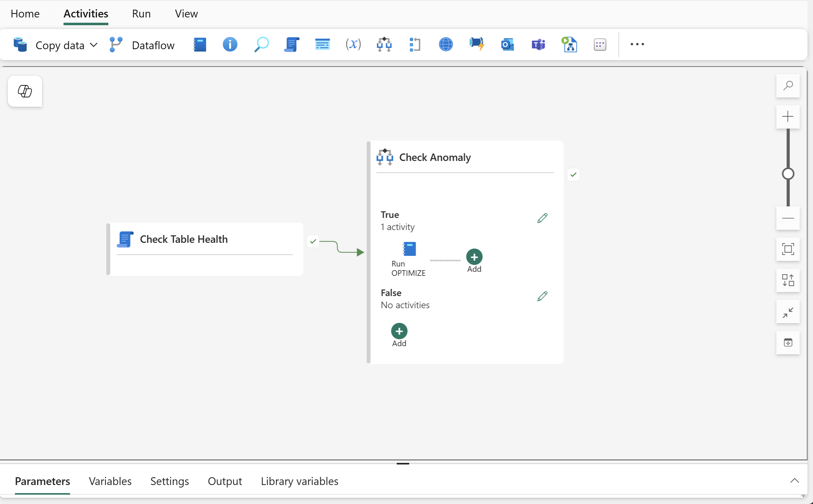813x504 pixels.
Task: Click the Check Table Health script icon
Action: click(125, 239)
